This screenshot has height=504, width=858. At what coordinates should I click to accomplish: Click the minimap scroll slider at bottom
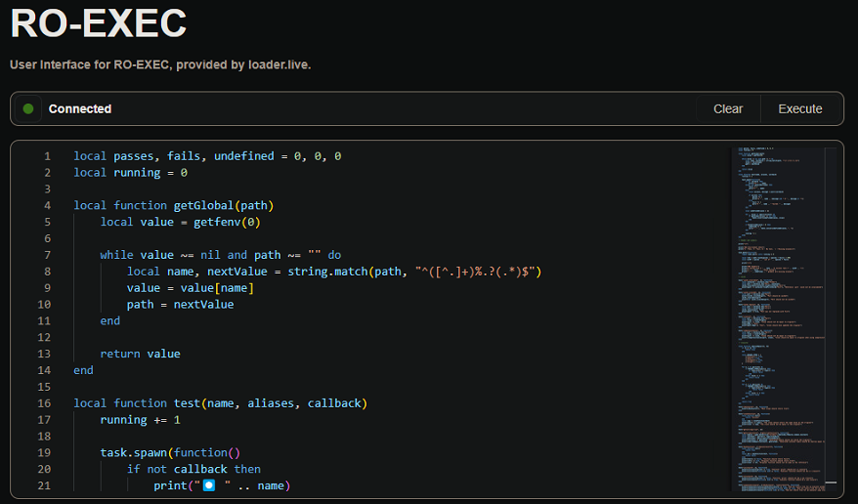[x=831, y=483]
